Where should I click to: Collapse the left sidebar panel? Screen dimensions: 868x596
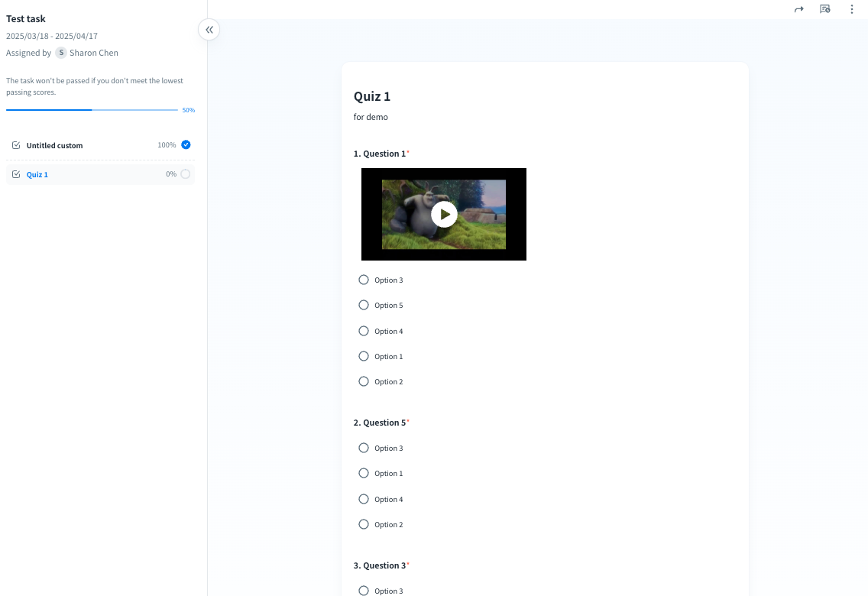209,30
